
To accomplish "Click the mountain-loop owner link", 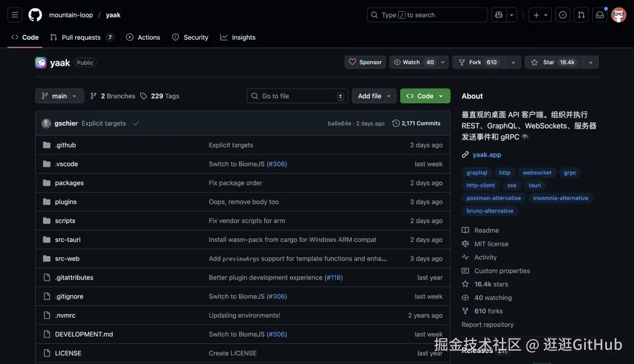I will (x=71, y=15).
